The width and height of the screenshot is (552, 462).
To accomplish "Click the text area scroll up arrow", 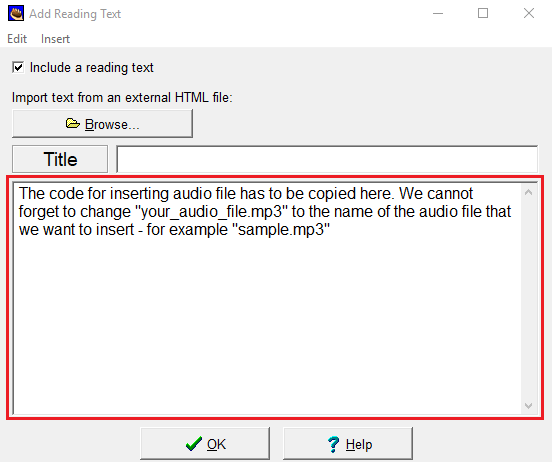I will tap(528, 192).
